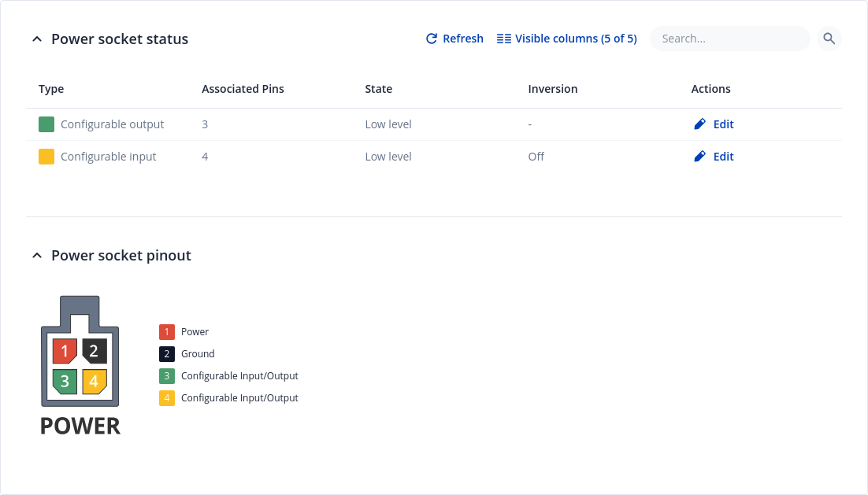Click yellow swatch beside Configurable input
The width and height of the screenshot is (868, 495).
pyautogui.click(x=46, y=157)
